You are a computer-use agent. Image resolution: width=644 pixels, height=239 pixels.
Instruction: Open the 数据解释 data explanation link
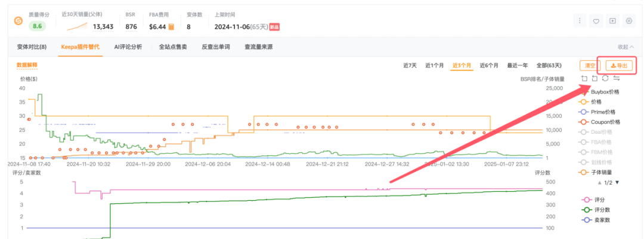pyautogui.click(x=27, y=65)
